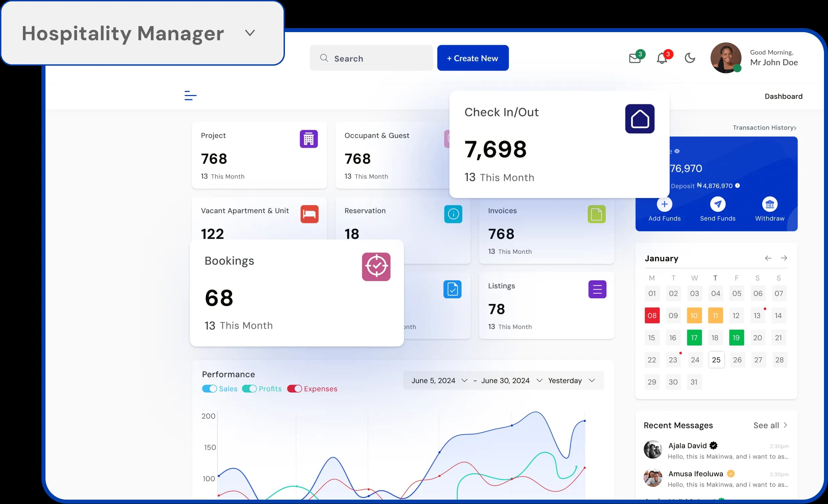This screenshot has width=828, height=504.
Task: Click the Bookings target icon
Action: (x=376, y=267)
